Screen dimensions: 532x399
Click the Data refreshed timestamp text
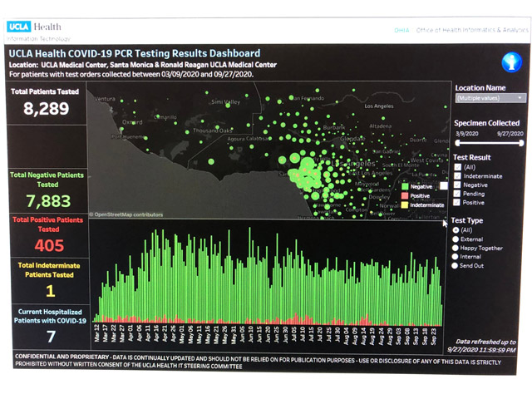(x=482, y=346)
